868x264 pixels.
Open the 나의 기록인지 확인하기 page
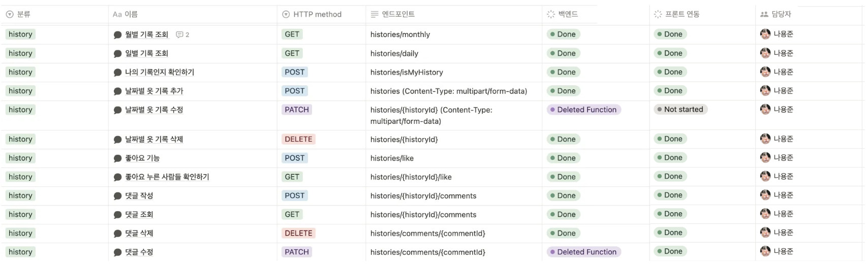click(x=160, y=72)
